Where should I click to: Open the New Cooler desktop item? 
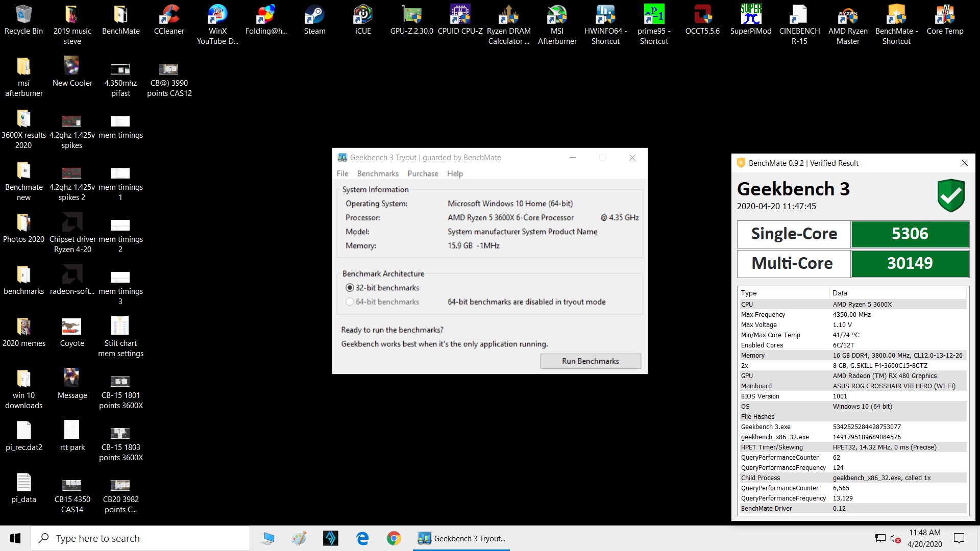click(x=72, y=71)
